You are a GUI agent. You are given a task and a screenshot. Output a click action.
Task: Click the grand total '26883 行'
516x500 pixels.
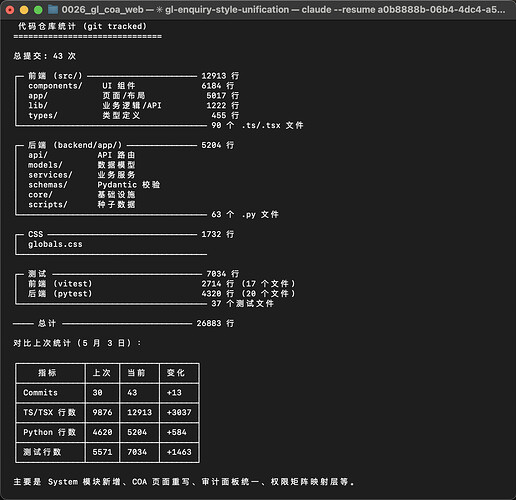click(215, 323)
